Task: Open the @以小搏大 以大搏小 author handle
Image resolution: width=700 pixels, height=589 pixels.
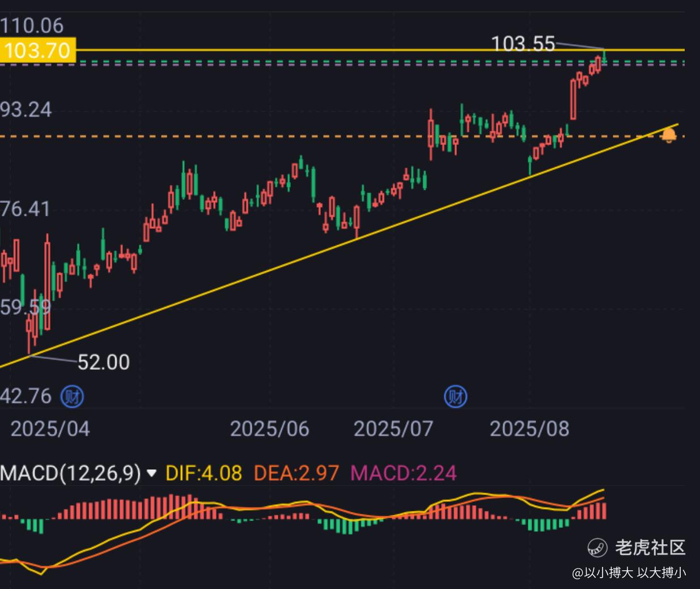Action: pos(629,573)
